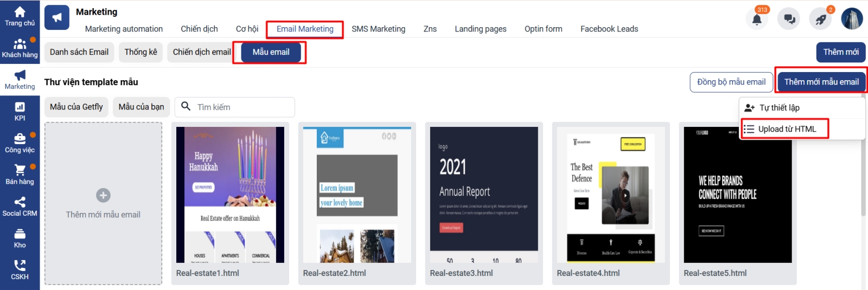Expand the Thêm mới mẫu email dropdown
Viewport: 868px width, 290px height.
click(821, 82)
